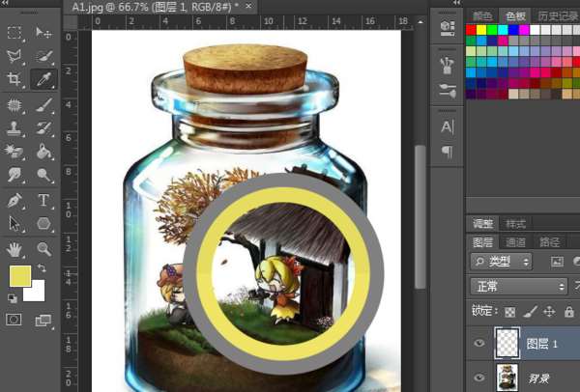Toggle lock position
The image size is (580, 392).
point(549,312)
